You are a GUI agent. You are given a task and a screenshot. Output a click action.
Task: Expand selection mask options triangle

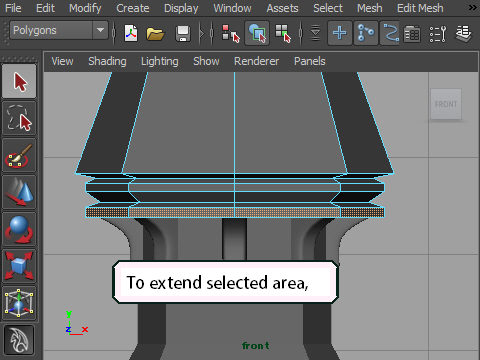pyautogui.click(x=315, y=33)
